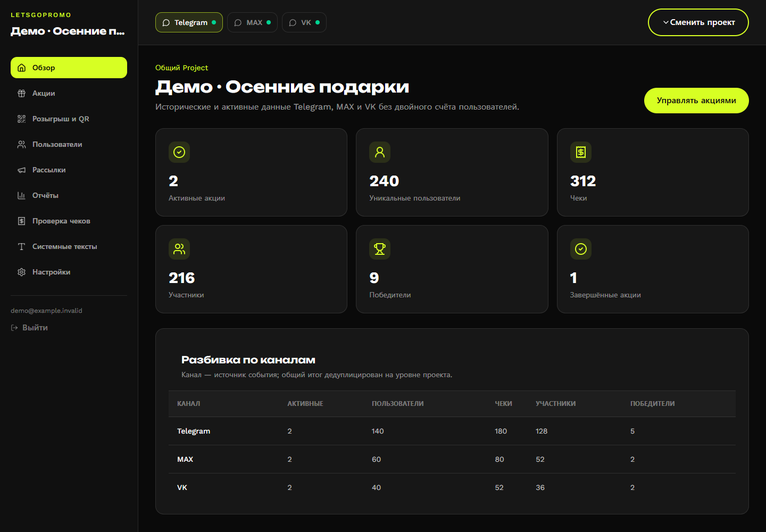Click the text icon next to Системные тексты
Viewport: 766px width, 532px height.
pos(21,246)
